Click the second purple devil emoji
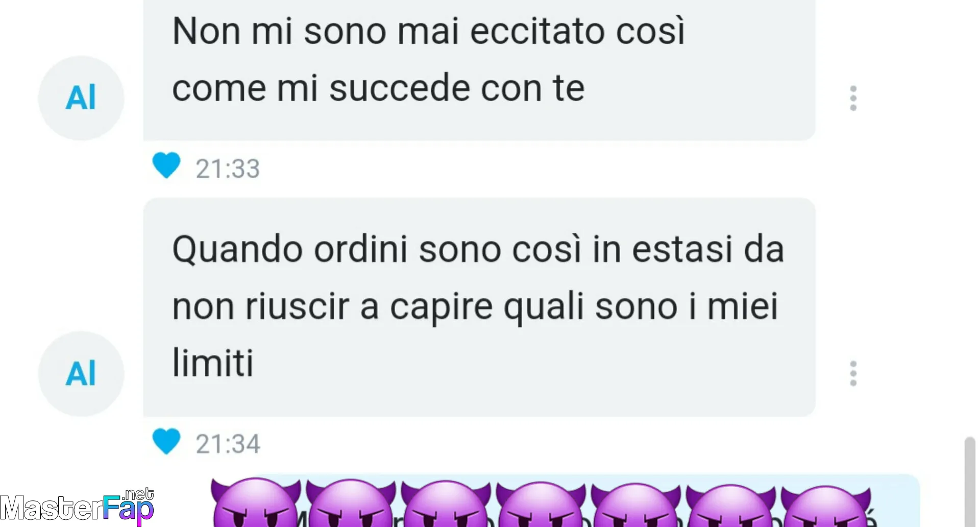 pos(351,503)
